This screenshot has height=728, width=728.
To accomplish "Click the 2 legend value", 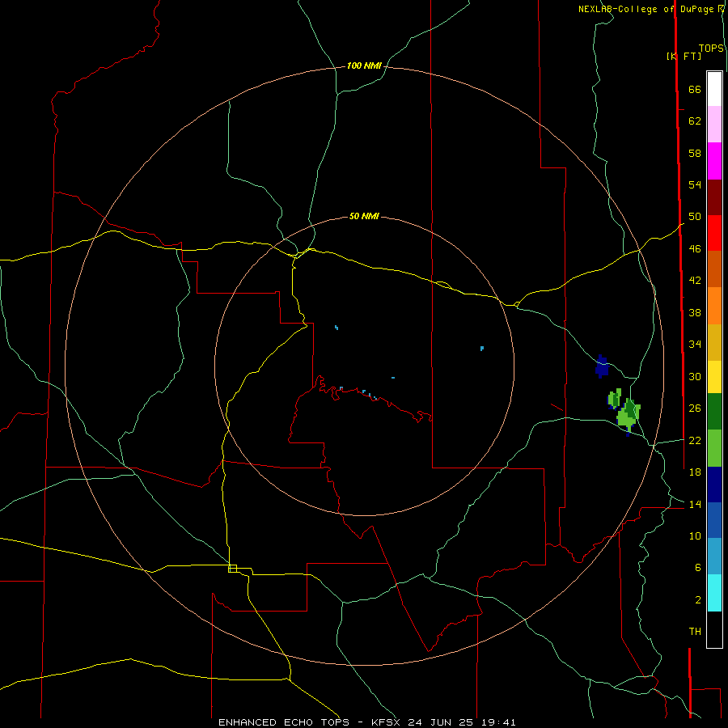I will 697,600.
